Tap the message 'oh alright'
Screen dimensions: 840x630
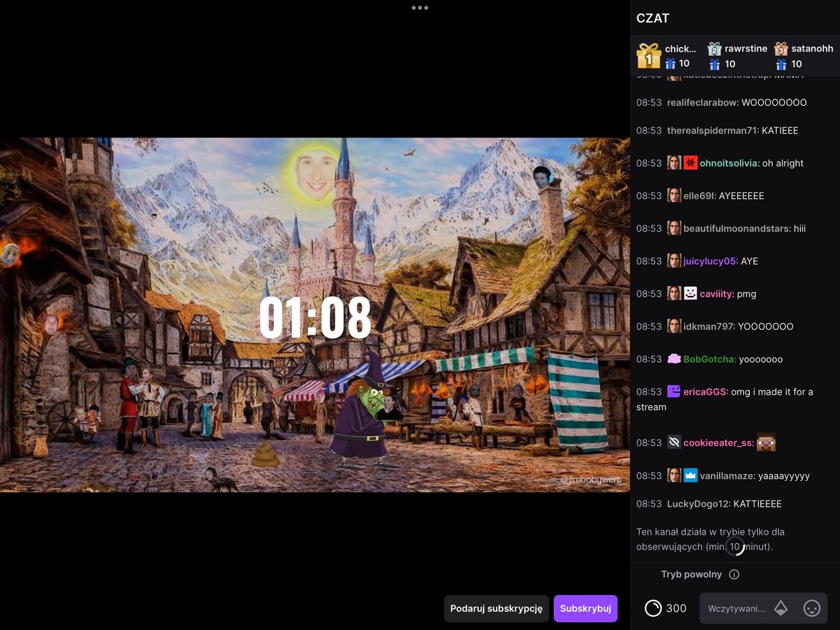(x=783, y=163)
